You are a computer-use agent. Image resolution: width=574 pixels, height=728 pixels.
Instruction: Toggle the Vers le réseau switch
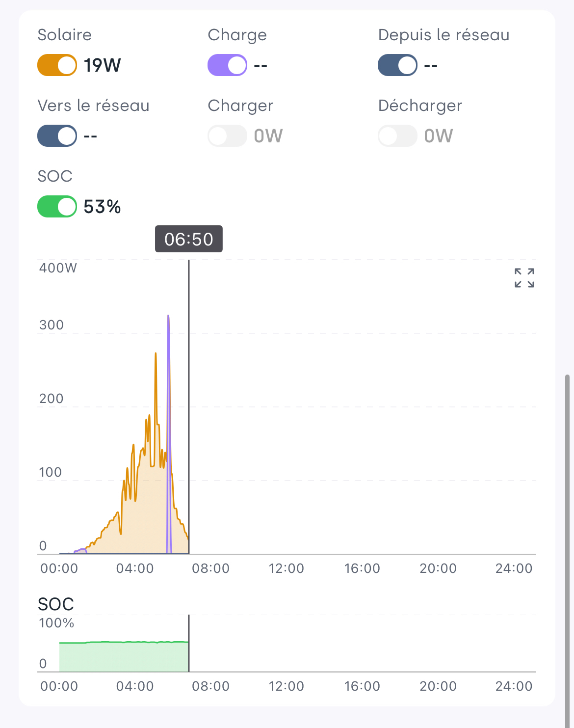(x=57, y=136)
